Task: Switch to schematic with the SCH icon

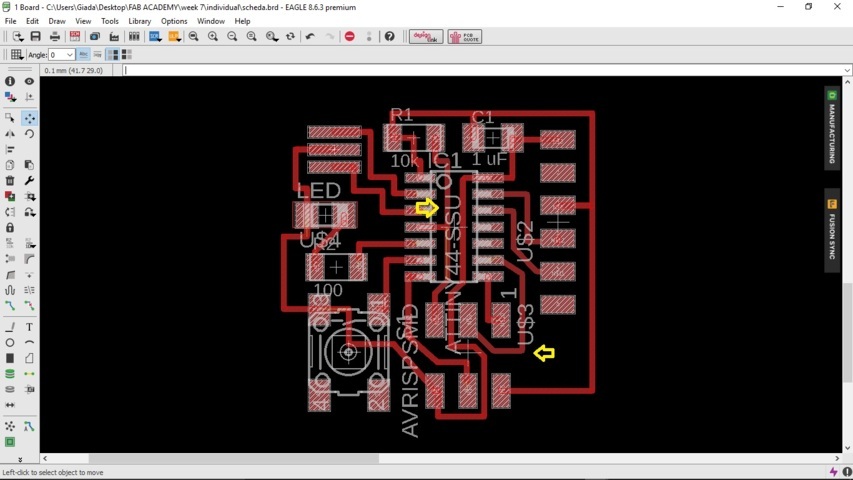Action: (x=75, y=36)
